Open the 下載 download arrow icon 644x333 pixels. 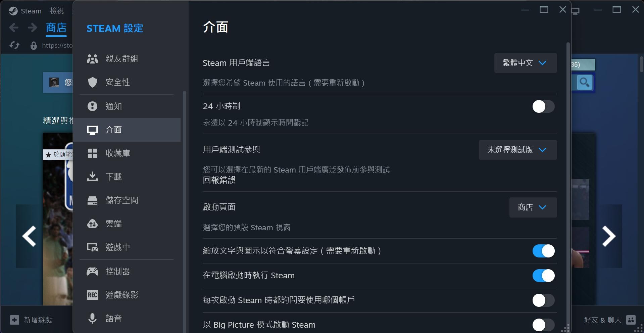[x=92, y=177]
